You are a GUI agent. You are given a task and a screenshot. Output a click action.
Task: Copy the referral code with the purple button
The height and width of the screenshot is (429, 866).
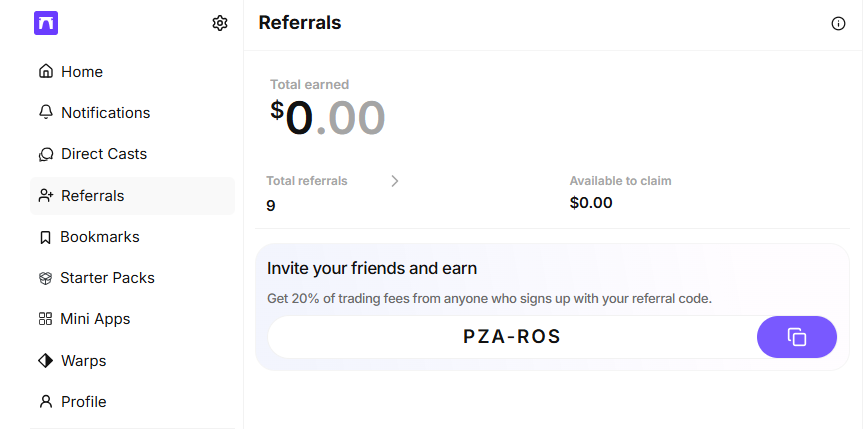pyautogui.click(x=797, y=337)
